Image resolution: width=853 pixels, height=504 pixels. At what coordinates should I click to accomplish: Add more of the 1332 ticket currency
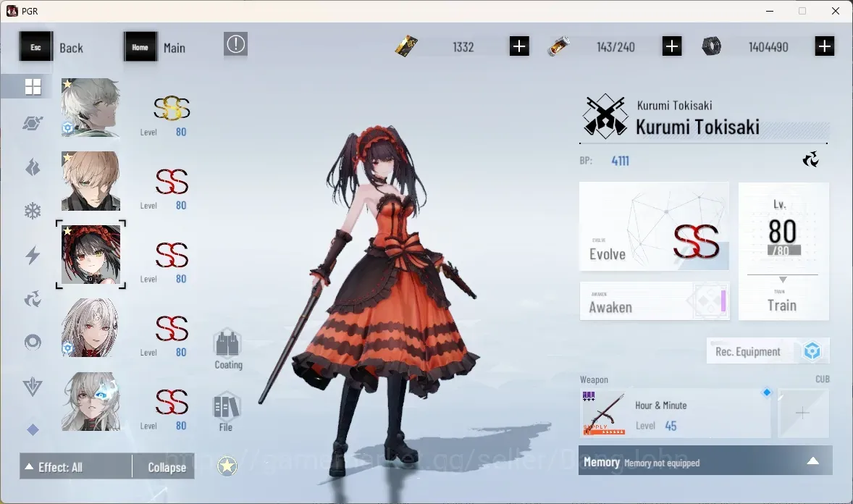click(x=519, y=46)
